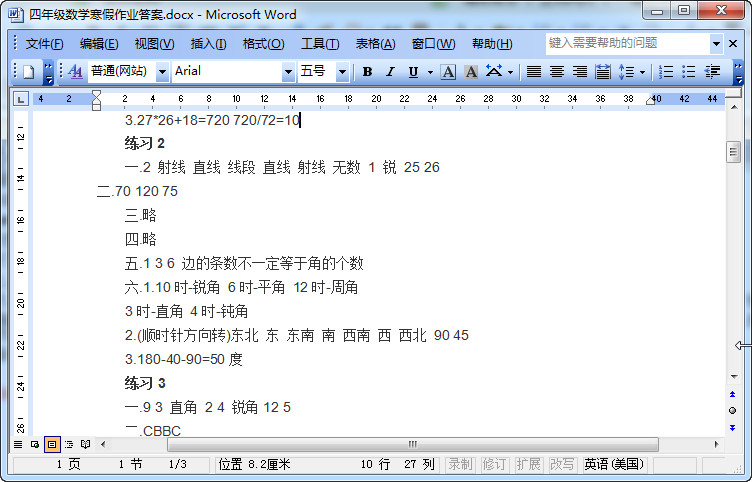Viewport: 752px width, 482px height.
Task: Click the line spacing icon
Action: click(x=626, y=72)
